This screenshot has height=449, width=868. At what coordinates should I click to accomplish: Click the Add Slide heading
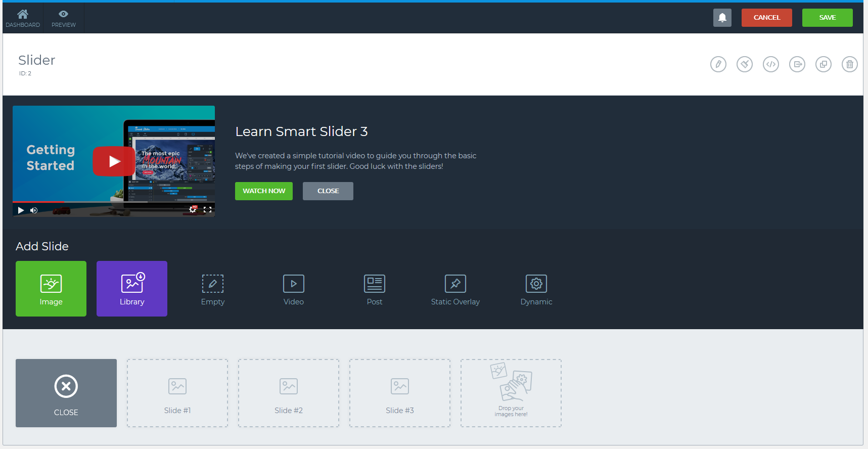[x=42, y=246]
